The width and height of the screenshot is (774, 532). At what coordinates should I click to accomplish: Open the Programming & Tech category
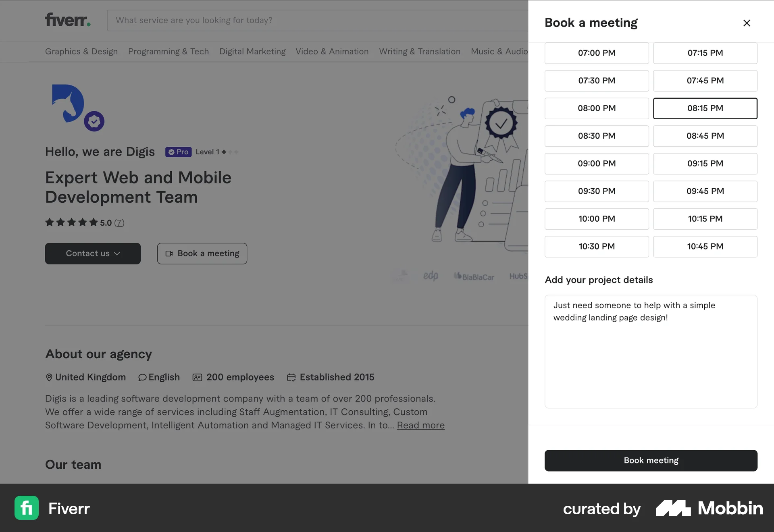[x=168, y=52]
